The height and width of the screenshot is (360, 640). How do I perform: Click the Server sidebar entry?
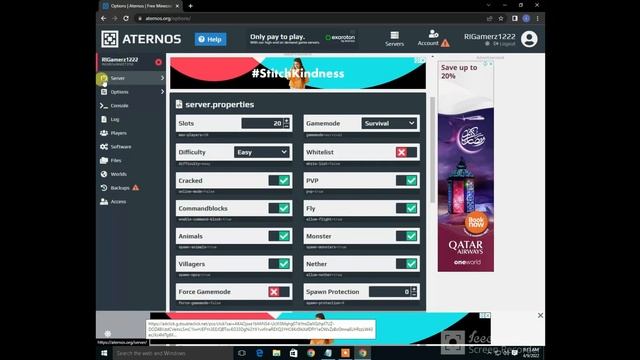[x=131, y=78]
